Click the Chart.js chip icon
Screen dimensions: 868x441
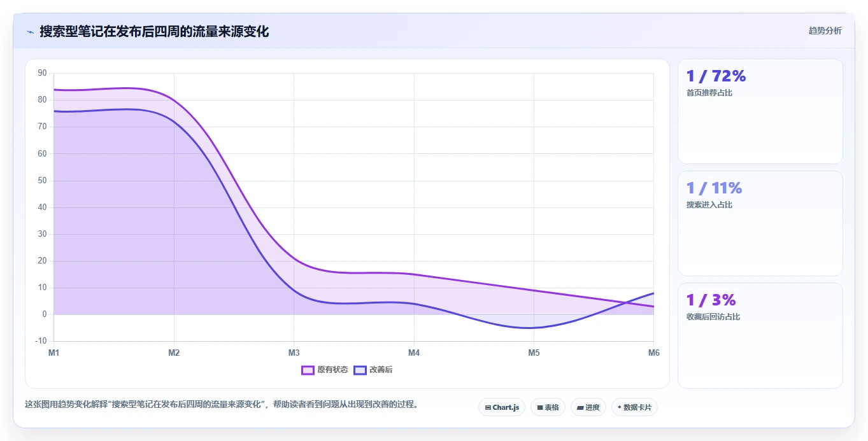(x=488, y=407)
